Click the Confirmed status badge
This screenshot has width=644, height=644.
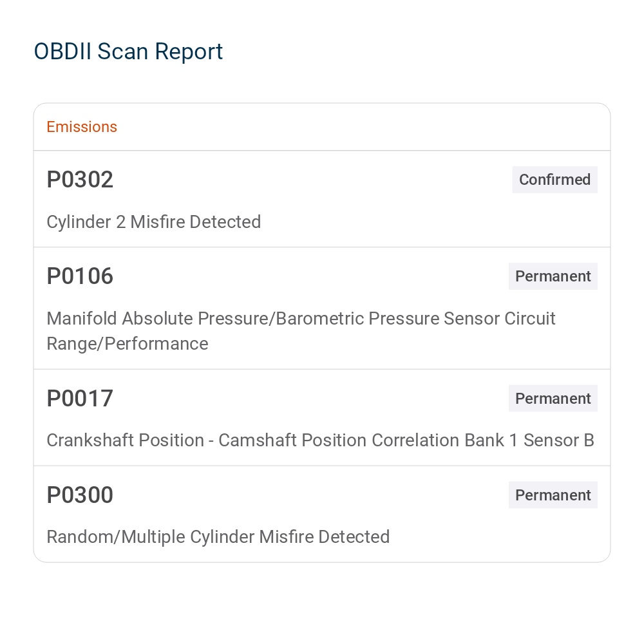coord(554,180)
